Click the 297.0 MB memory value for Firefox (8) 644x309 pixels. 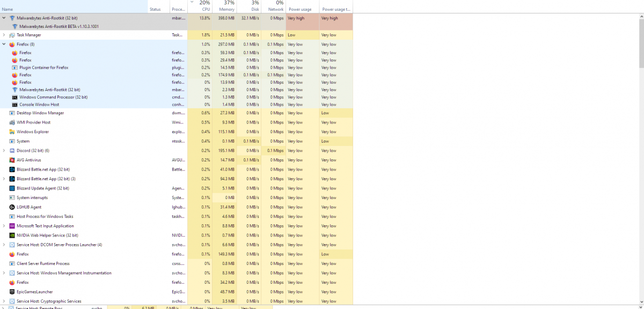226,45
